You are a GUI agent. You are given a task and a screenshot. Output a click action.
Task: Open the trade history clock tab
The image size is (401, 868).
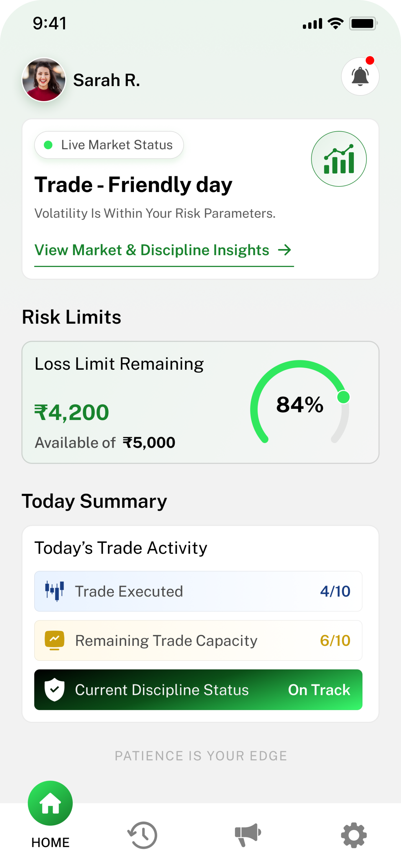pyautogui.click(x=142, y=835)
